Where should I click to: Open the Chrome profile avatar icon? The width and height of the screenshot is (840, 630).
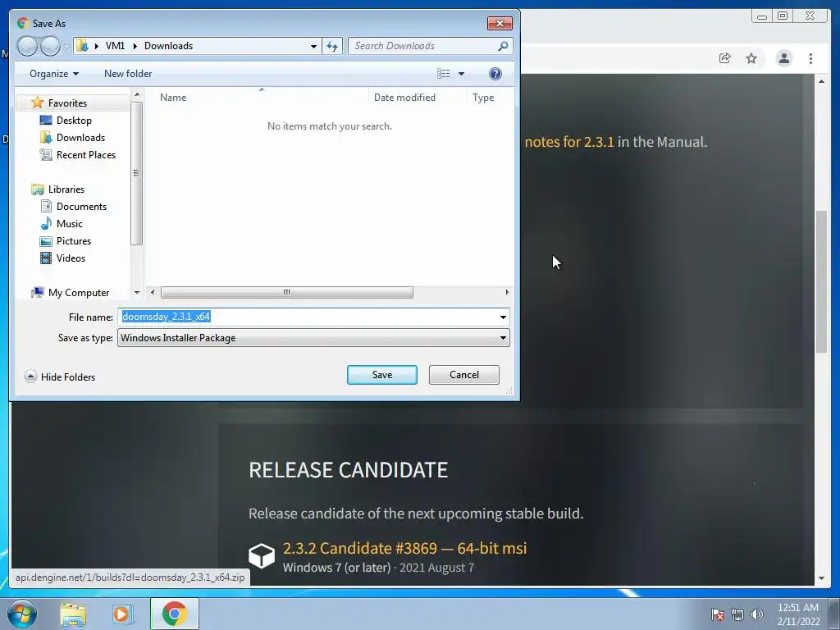(x=783, y=58)
